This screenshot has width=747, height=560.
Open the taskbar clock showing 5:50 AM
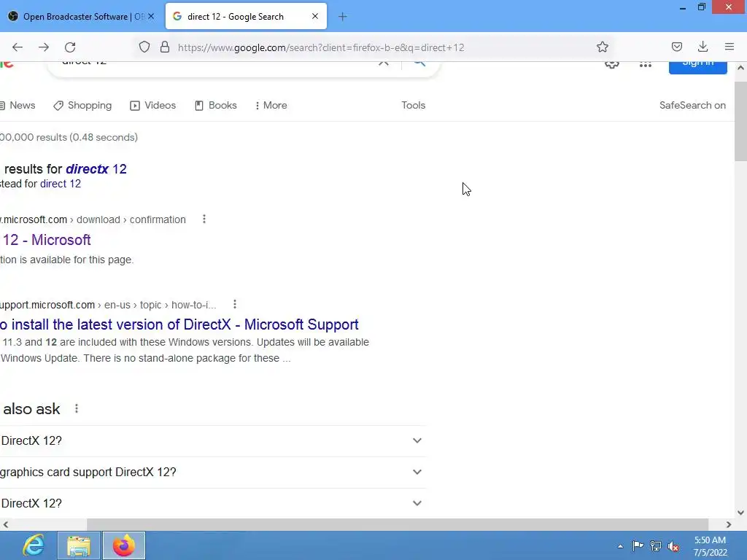pyautogui.click(x=710, y=546)
